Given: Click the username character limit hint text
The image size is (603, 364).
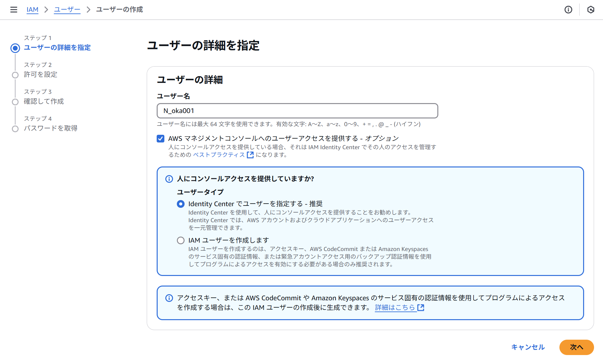Looking at the screenshot, I should pos(289,124).
